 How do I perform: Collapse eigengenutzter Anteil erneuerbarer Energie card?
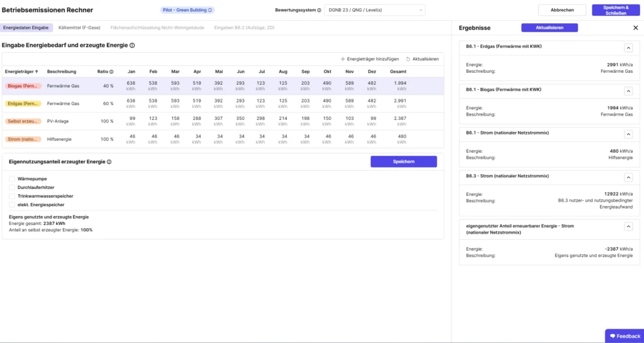(628, 226)
